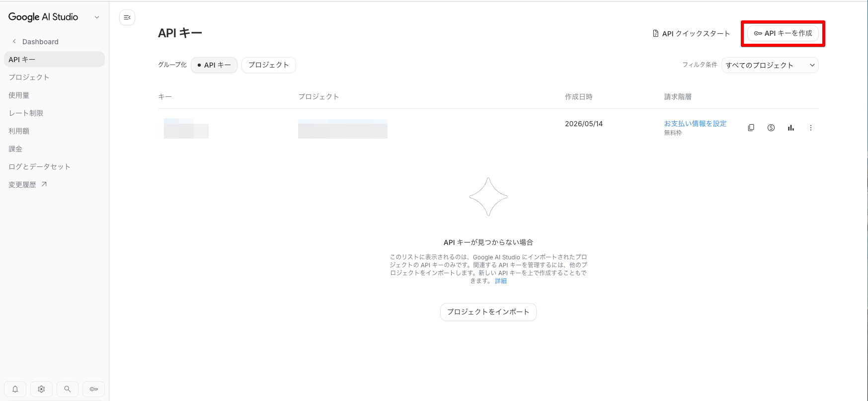Open billing via the dollar sign icon

click(771, 128)
